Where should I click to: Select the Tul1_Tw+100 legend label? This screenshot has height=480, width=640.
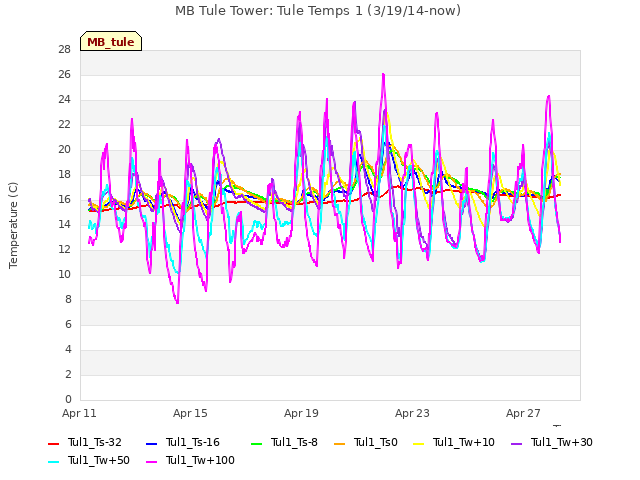tap(200, 460)
